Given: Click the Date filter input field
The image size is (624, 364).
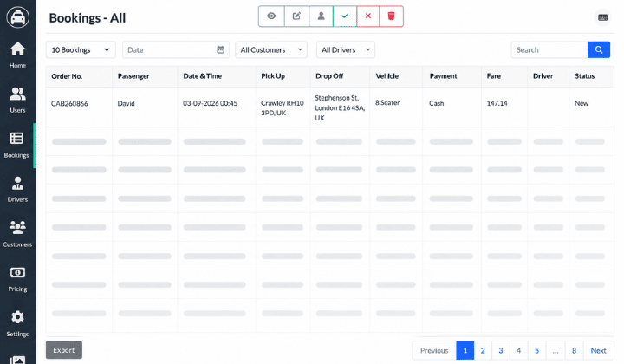Looking at the screenshot, I should pos(175,49).
